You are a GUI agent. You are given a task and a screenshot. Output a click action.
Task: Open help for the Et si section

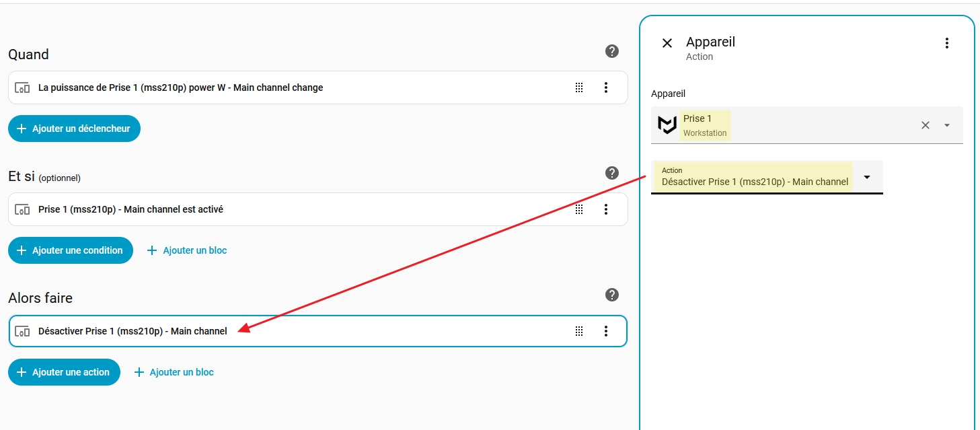pyautogui.click(x=611, y=173)
